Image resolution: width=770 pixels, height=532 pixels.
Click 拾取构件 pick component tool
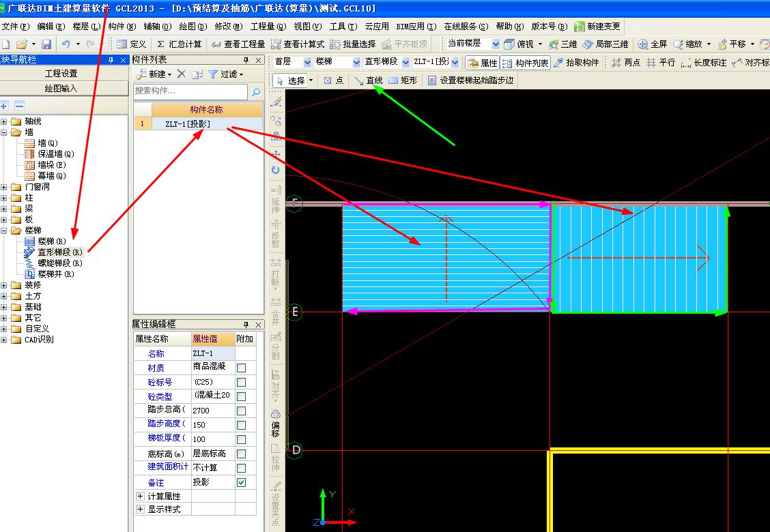tap(576, 63)
